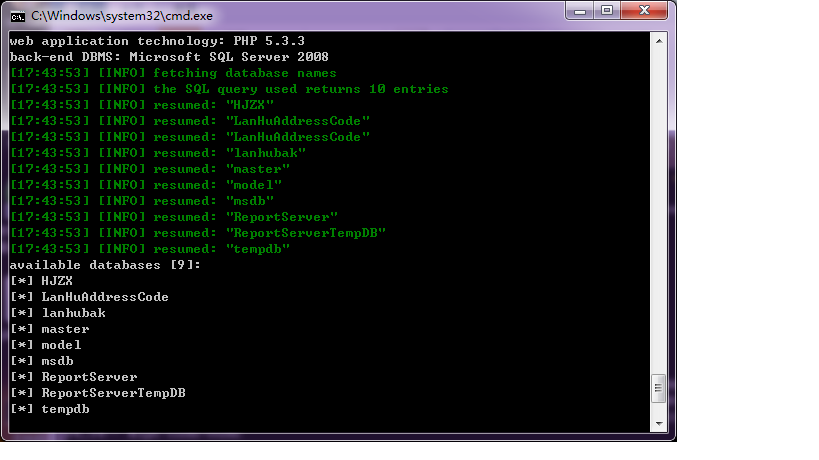This screenshot has height=460, width=819.
Task: Click the lanhubak database list entry
Action: click(x=57, y=313)
